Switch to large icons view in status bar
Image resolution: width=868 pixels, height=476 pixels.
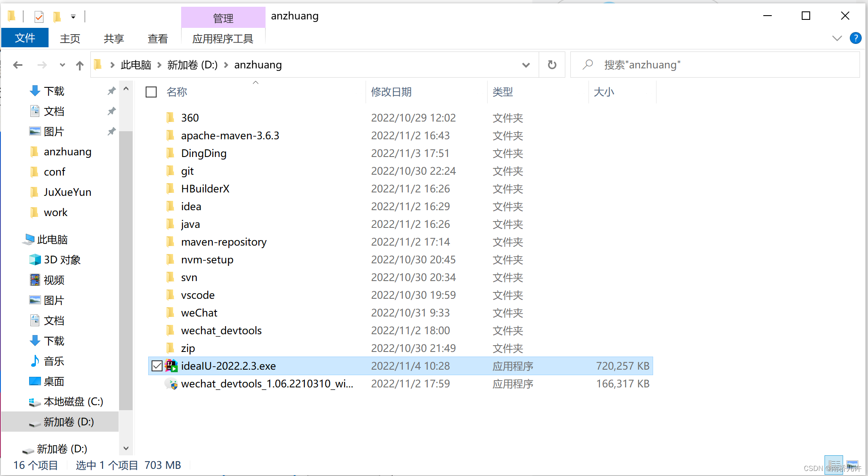click(852, 465)
